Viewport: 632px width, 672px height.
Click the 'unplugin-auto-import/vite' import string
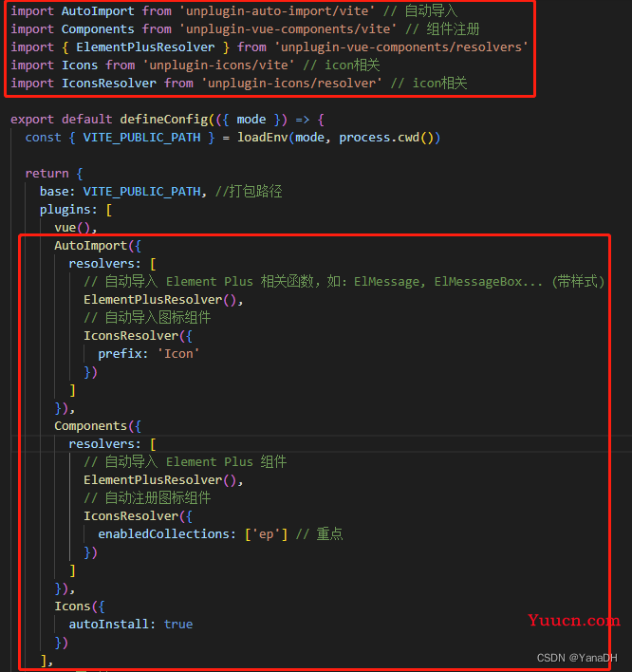click(277, 11)
